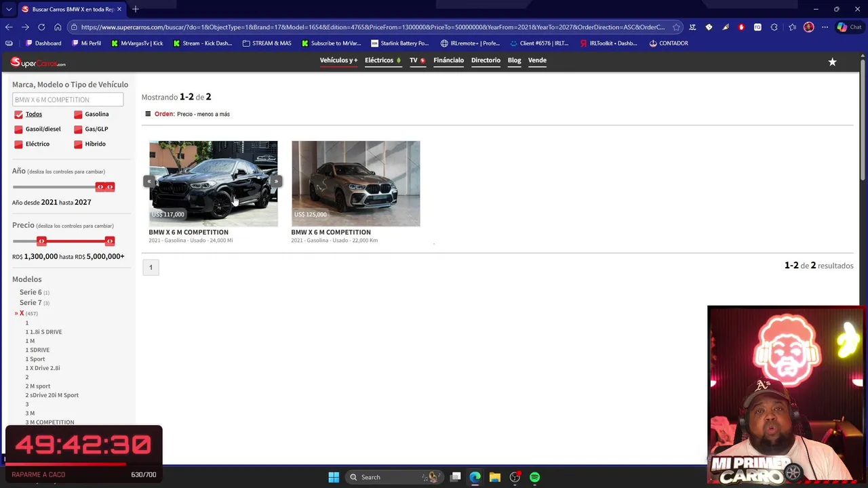Screen dimensions: 868x488
Task: Check the Gasoil/diesel fuel filter
Action: 18,129
